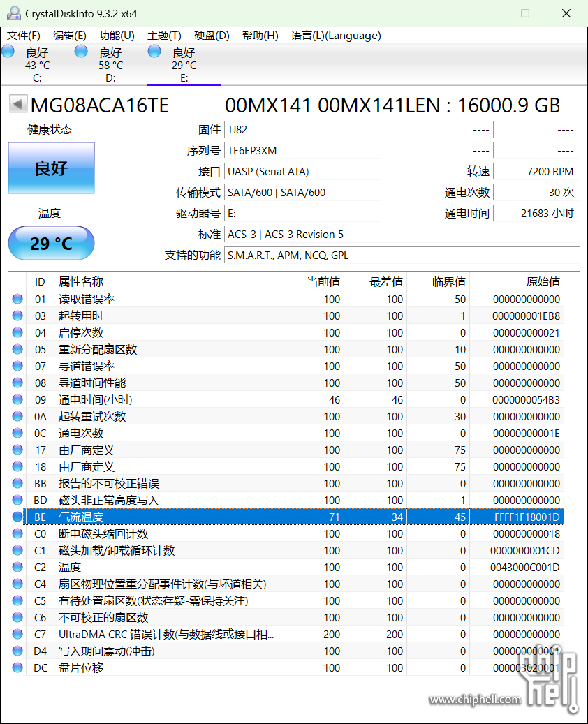Open the 文件(F) menu
The width and height of the screenshot is (588, 724).
click(x=24, y=36)
